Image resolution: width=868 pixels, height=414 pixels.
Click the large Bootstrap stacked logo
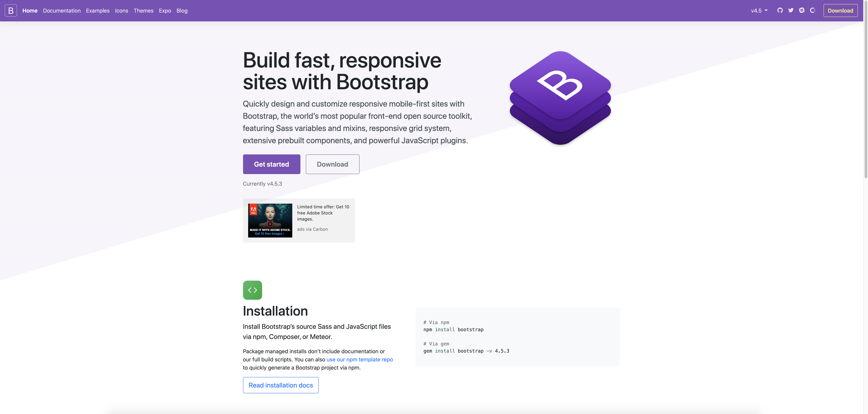pyautogui.click(x=560, y=98)
